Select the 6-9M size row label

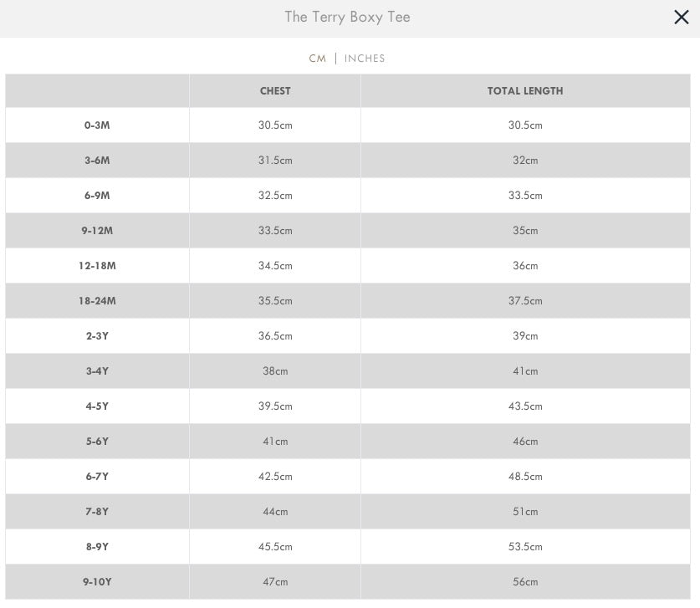97,196
